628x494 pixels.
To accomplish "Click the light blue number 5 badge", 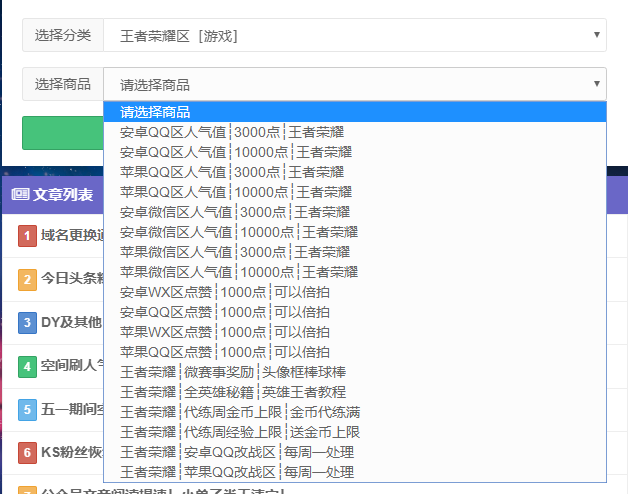I will tap(27, 409).
